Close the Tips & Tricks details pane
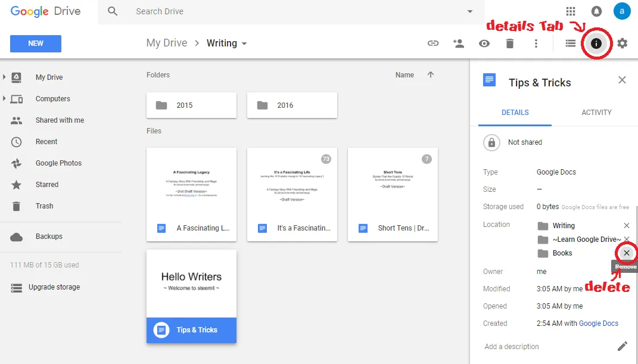Image resolution: width=638 pixels, height=364 pixels. point(622,80)
